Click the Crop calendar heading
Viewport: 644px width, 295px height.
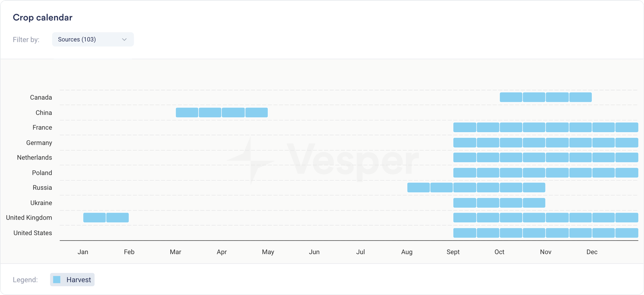(43, 18)
